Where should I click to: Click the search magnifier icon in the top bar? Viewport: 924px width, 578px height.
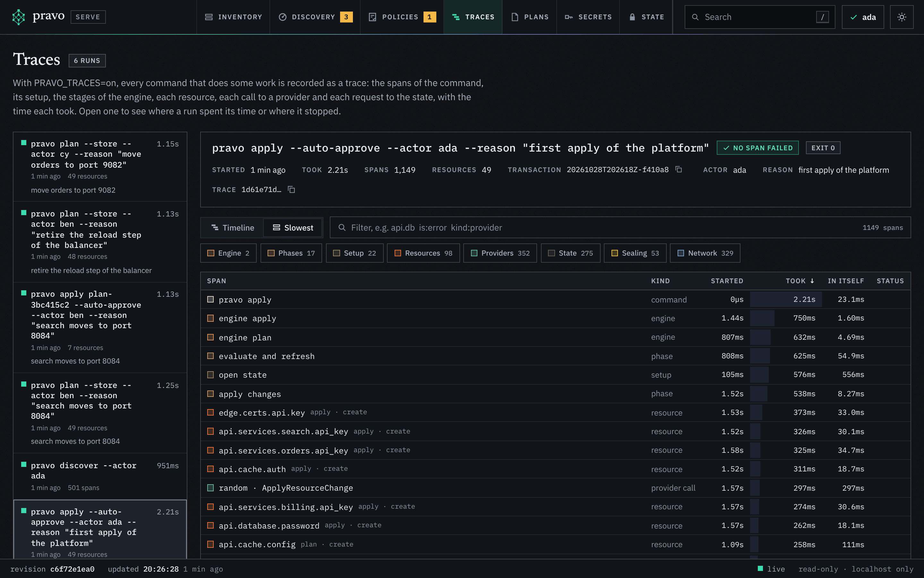coord(695,17)
